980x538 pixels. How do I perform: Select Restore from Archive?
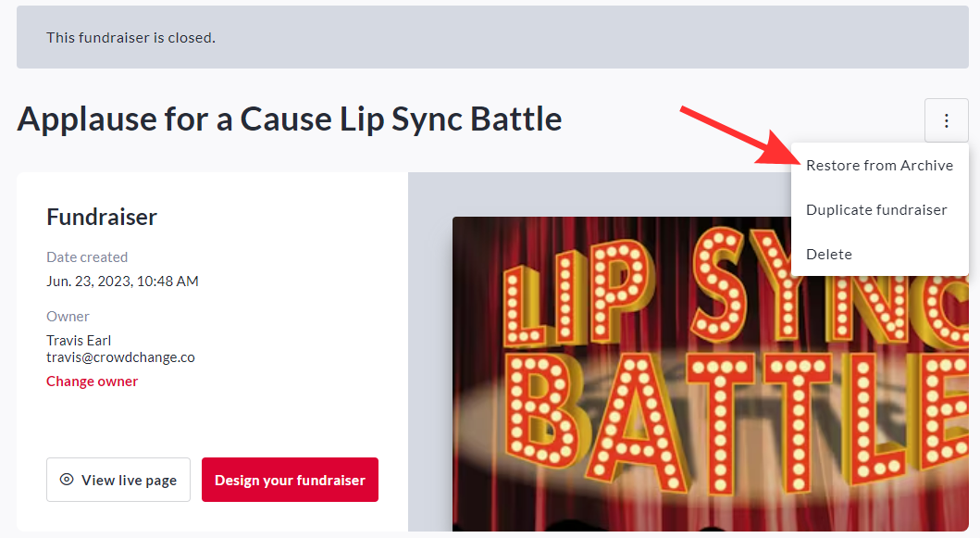[879, 166]
